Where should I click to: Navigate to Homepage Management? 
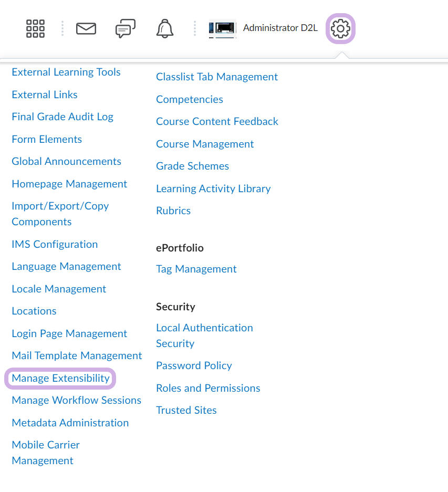(x=69, y=184)
